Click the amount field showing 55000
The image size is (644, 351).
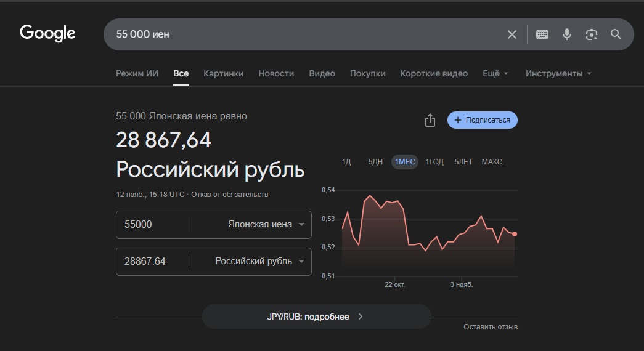pyautogui.click(x=153, y=225)
